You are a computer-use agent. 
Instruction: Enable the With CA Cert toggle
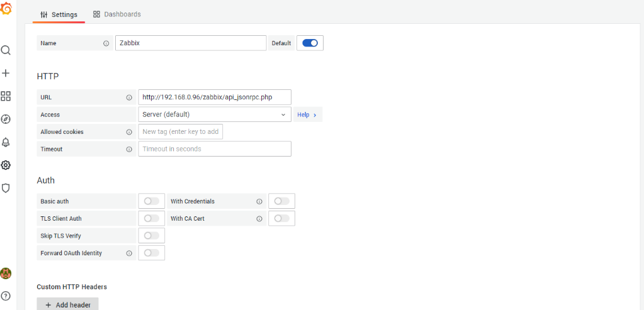(x=282, y=218)
